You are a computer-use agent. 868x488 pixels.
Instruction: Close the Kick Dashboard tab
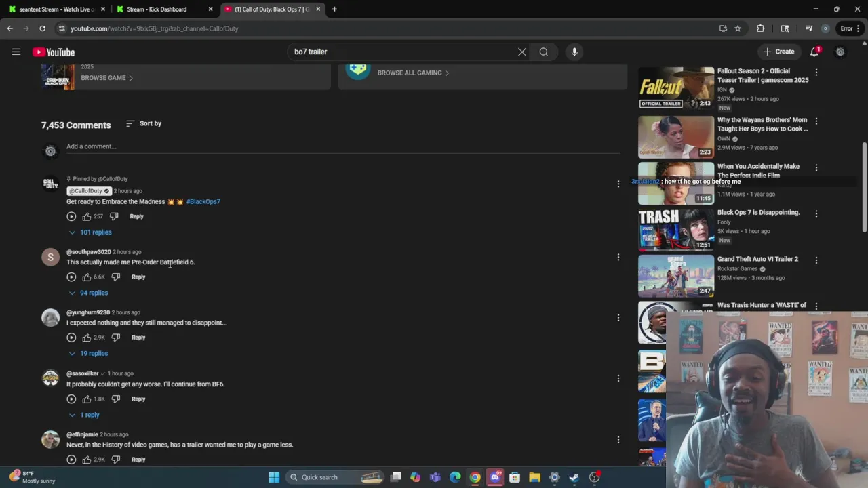[x=210, y=9]
